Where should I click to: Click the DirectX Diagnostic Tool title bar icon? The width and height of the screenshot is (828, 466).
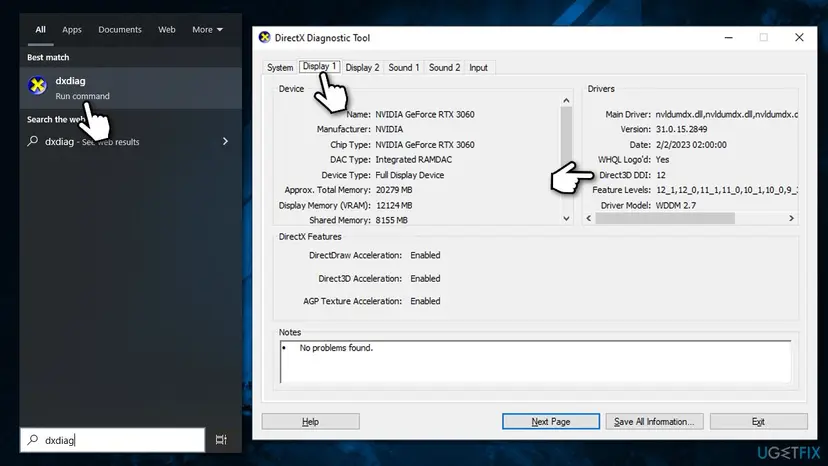pyautogui.click(x=265, y=38)
